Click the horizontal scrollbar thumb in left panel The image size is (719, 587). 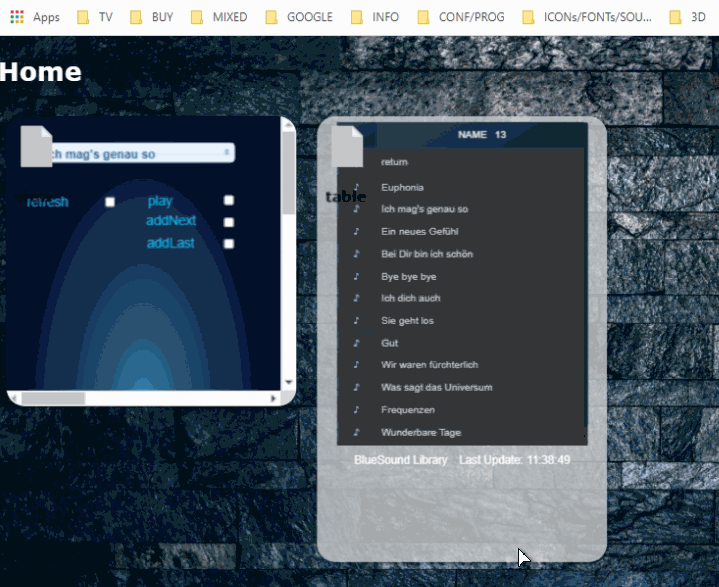coord(53,398)
